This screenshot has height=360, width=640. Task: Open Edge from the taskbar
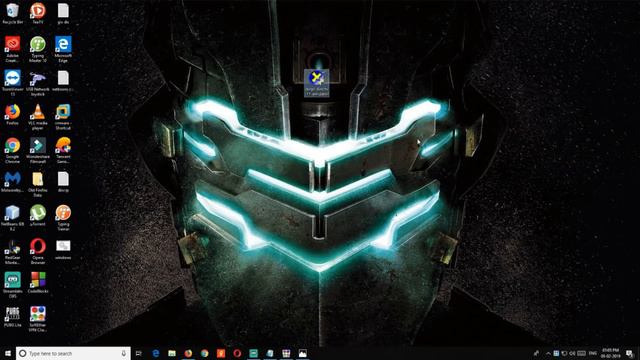point(156,353)
